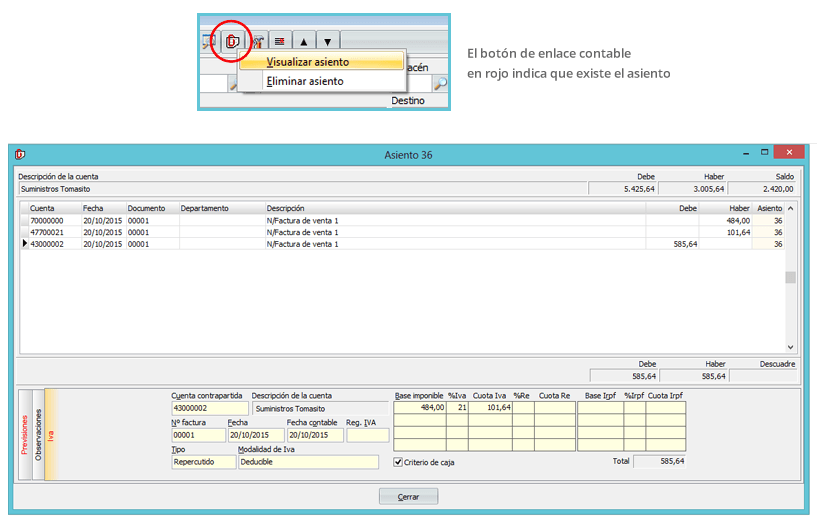
Task: Switch to the Observaciones vertical tab
Action: click(x=39, y=435)
